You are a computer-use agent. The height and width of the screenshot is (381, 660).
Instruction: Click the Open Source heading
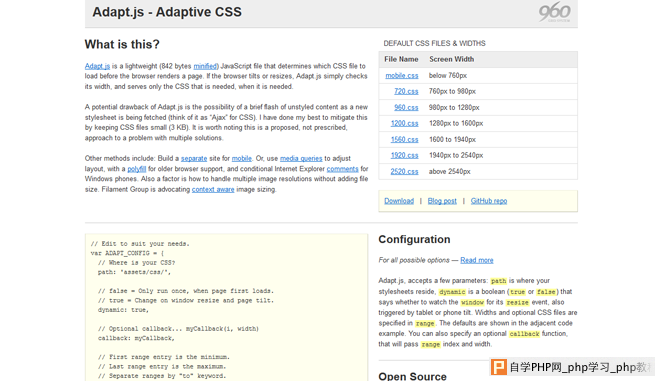[412, 376]
